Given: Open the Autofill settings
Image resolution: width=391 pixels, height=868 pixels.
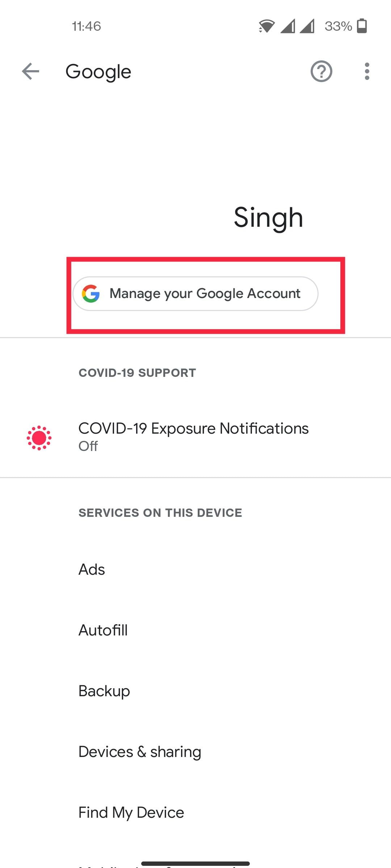Looking at the screenshot, I should point(103,630).
